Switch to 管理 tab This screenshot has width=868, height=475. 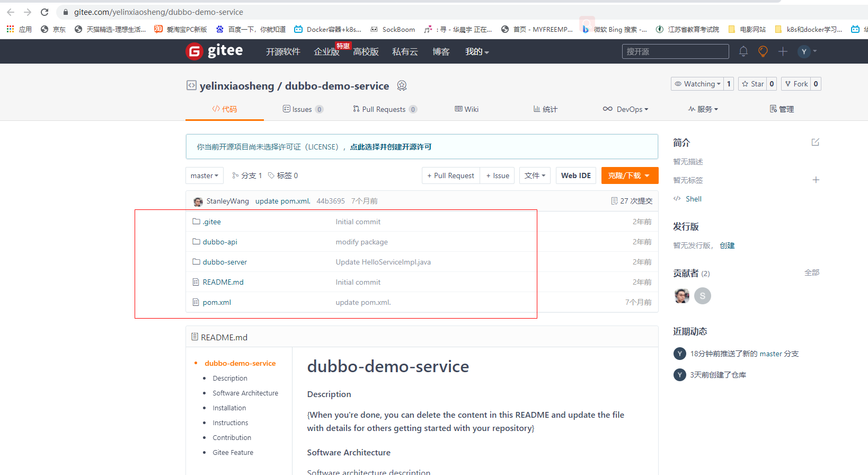[782, 109]
